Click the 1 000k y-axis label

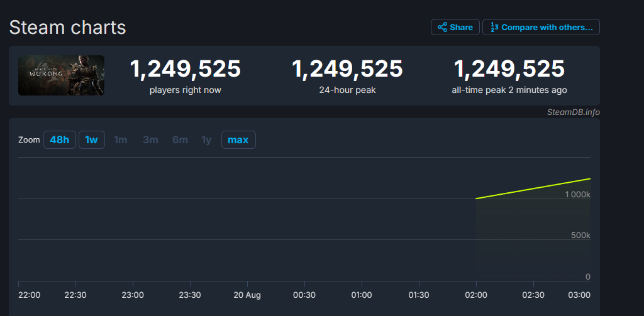[x=577, y=195]
